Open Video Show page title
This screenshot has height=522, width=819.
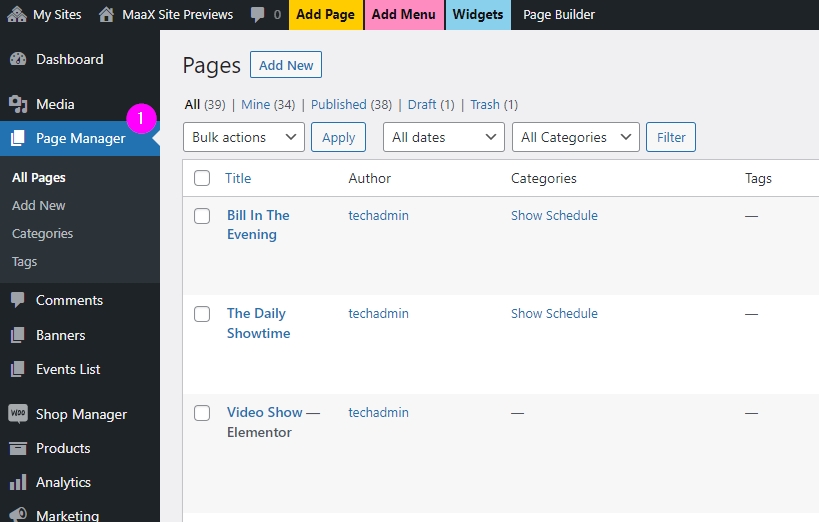pos(264,412)
